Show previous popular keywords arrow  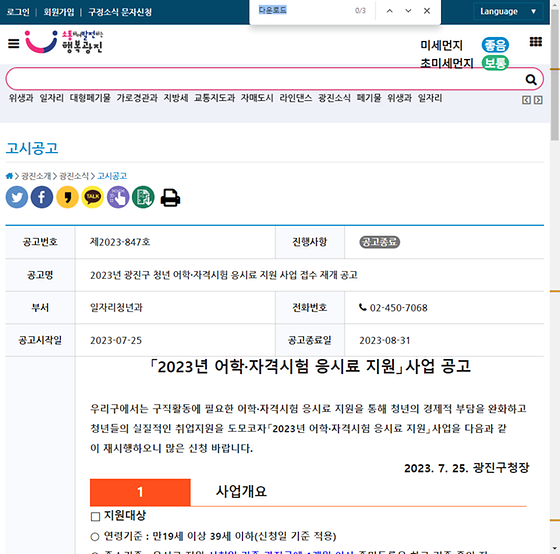pyautogui.click(x=526, y=100)
